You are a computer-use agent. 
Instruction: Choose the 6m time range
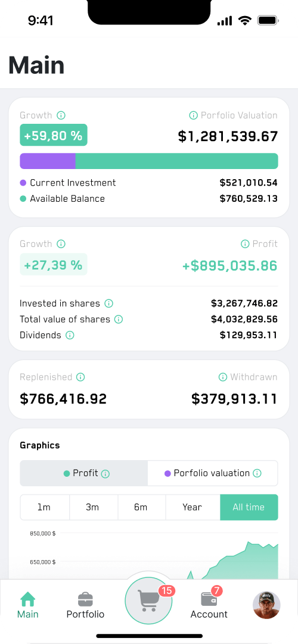(x=141, y=507)
